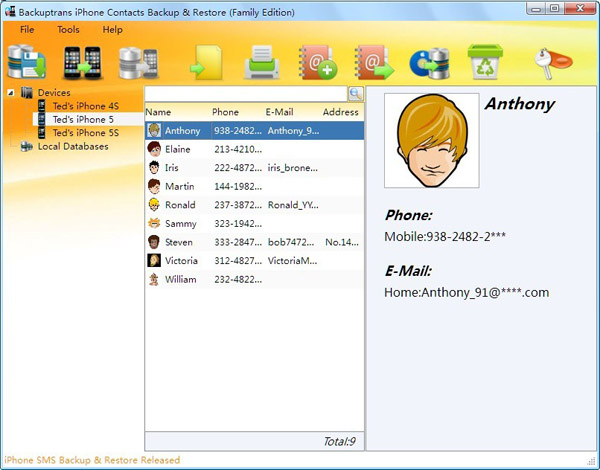Click the Total:9 status text
This screenshot has height=470, width=600.
pyautogui.click(x=339, y=441)
